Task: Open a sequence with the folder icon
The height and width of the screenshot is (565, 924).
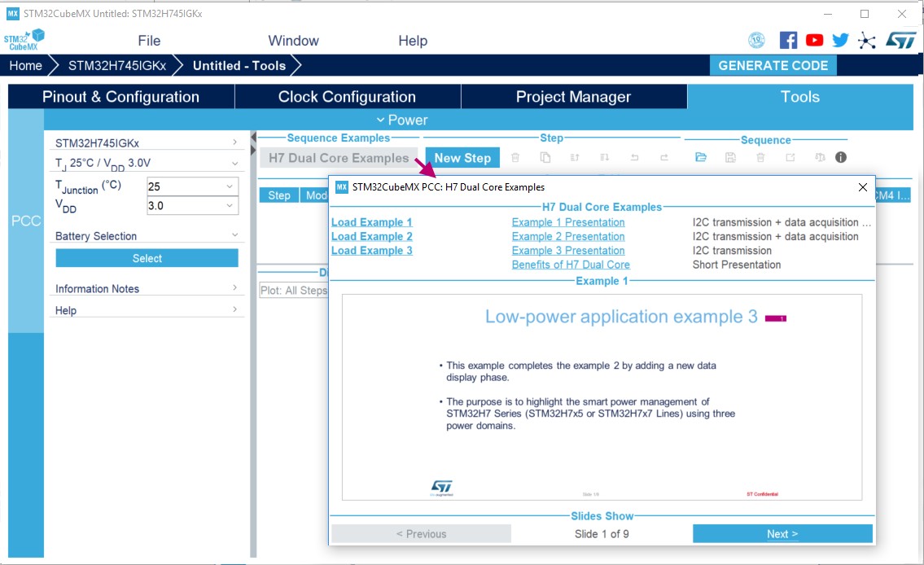Action: [701, 157]
